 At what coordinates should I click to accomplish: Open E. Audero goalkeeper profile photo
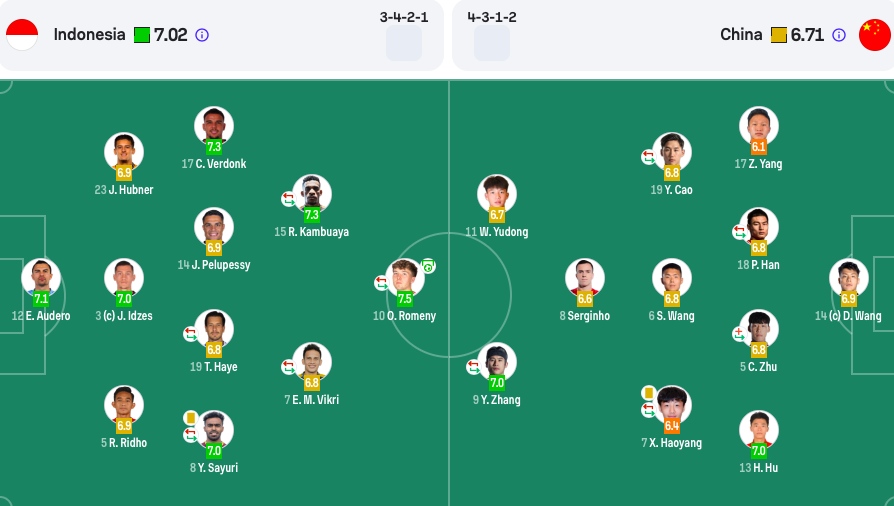(x=41, y=278)
